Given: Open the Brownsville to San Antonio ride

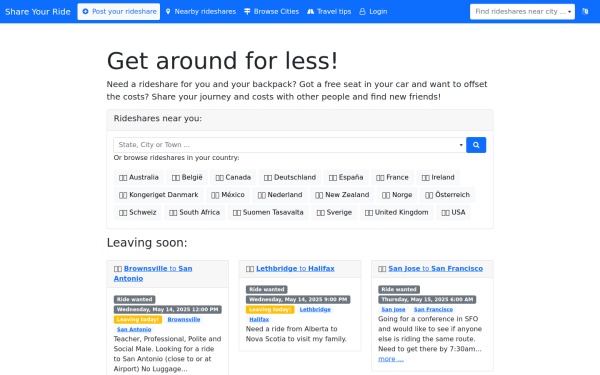Looking at the screenshot, I should [153, 274].
